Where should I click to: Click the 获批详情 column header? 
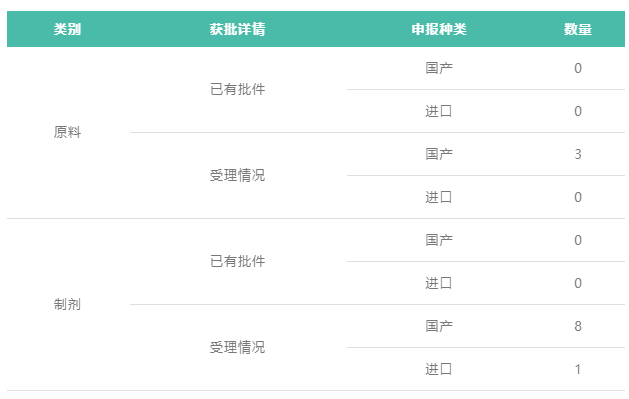[x=237, y=29]
